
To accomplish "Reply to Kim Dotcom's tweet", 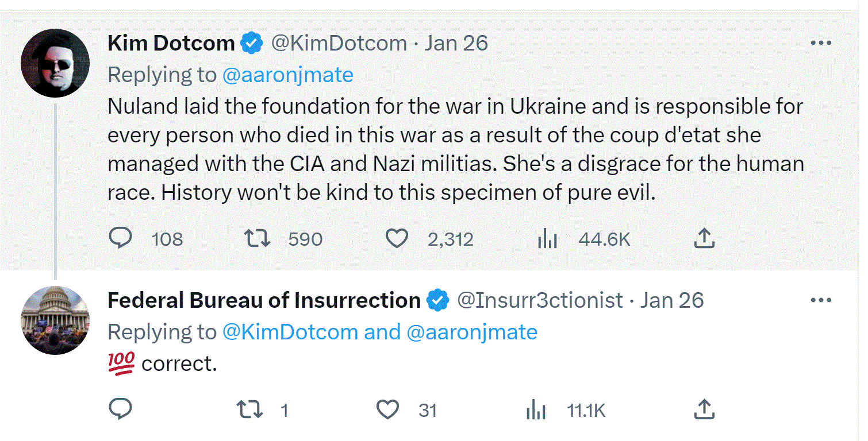I will (x=121, y=238).
